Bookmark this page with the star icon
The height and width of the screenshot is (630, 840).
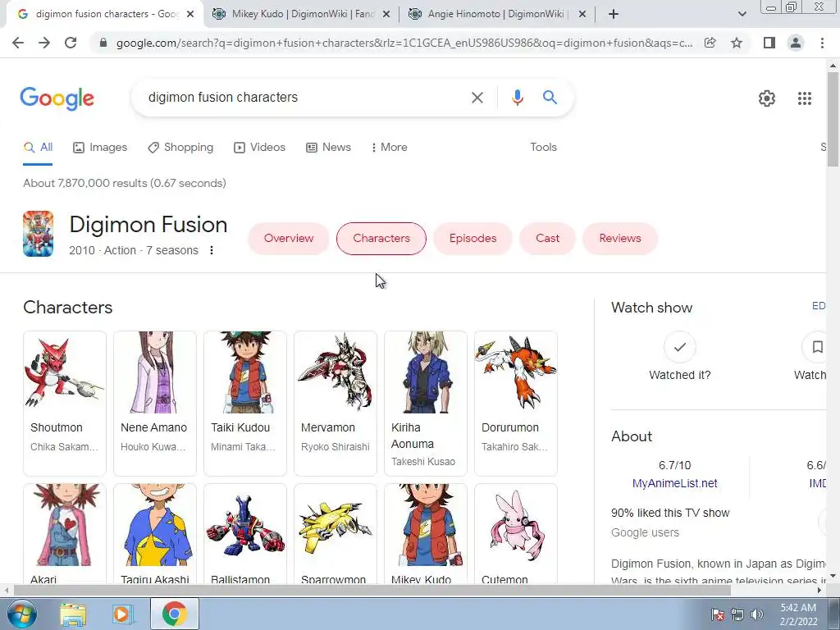coord(737,43)
